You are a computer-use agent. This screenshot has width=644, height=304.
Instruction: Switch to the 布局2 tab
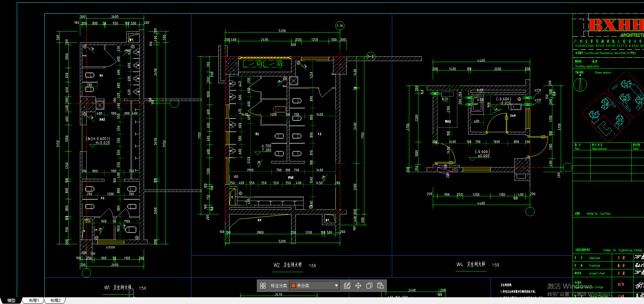pyautogui.click(x=55, y=300)
